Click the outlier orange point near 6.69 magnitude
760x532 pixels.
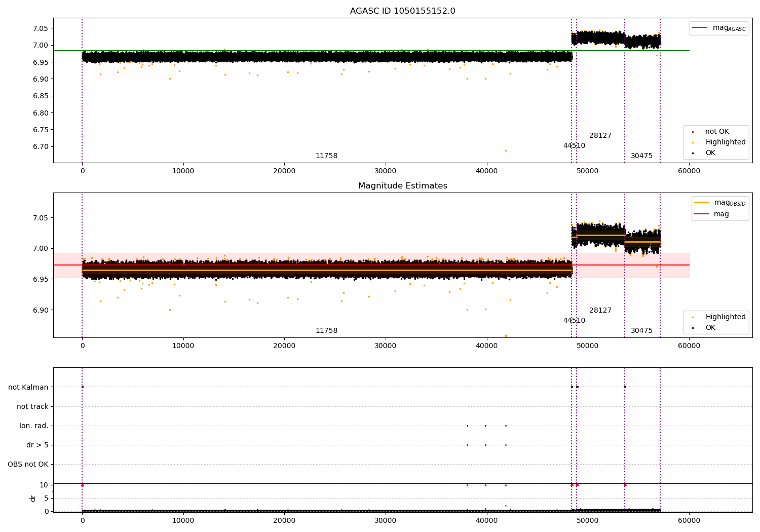[x=506, y=150]
